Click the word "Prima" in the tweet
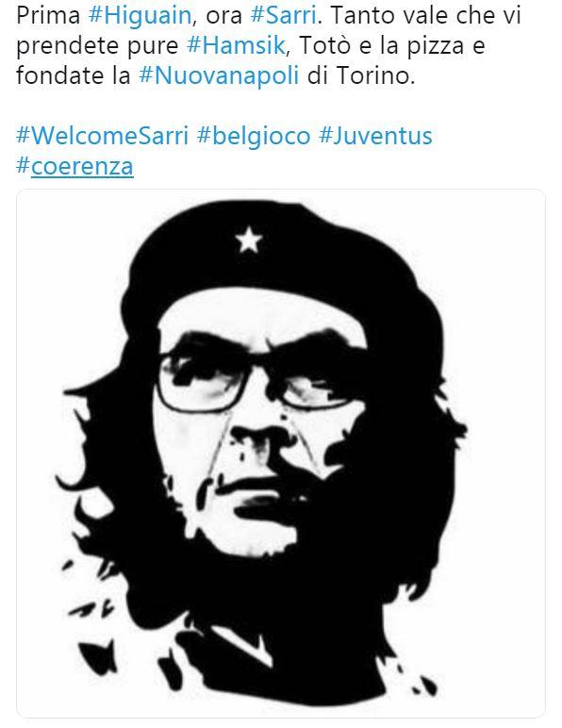Screen dimensions: 562x728 click(x=48, y=15)
